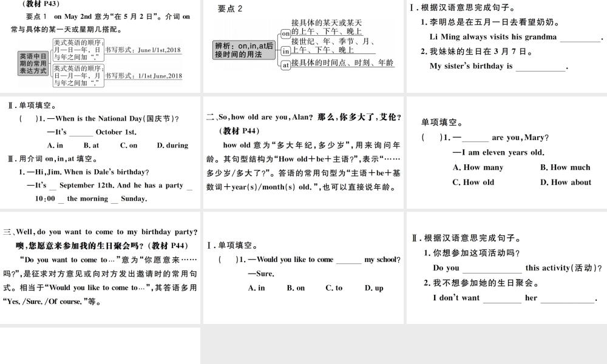The image size is (607, 364).
Task: Click the reply line '—Sure.'
Action: pos(261,274)
